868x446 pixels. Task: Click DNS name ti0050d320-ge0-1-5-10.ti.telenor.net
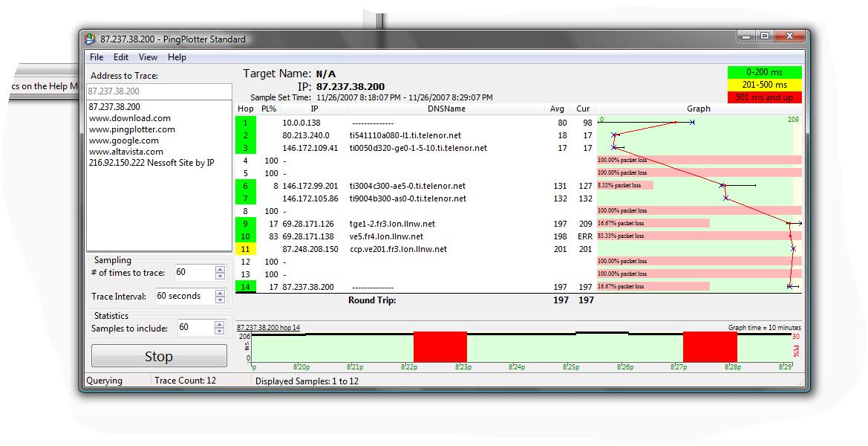[419, 148]
